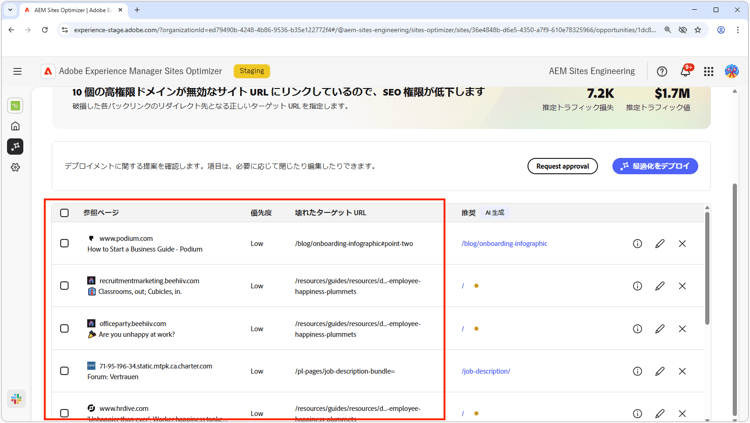The width and height of the screenshot is (750, 423).
Task: Show info for www.hrdive.com row
Action: tap(638, 413)
